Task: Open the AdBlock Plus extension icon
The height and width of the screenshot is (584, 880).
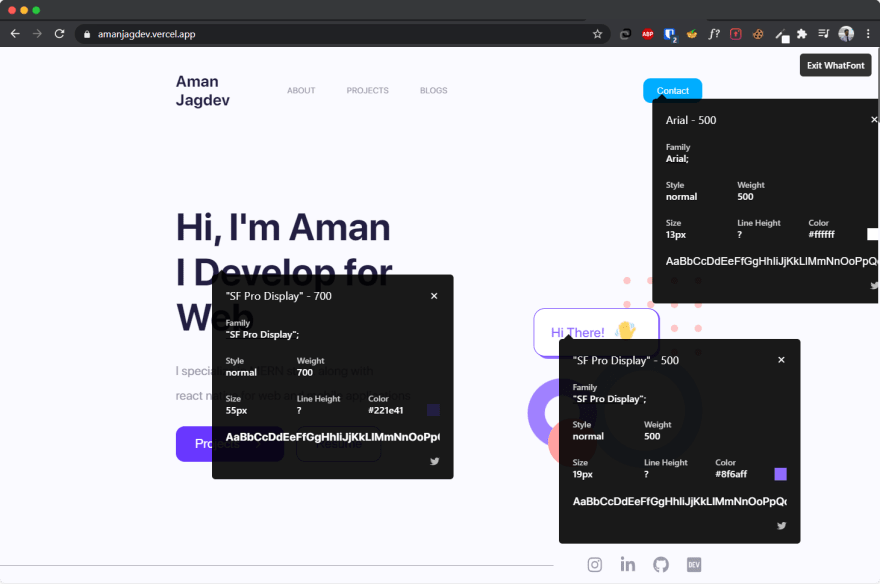Action: pyautogui.click(x=648, y=34)
